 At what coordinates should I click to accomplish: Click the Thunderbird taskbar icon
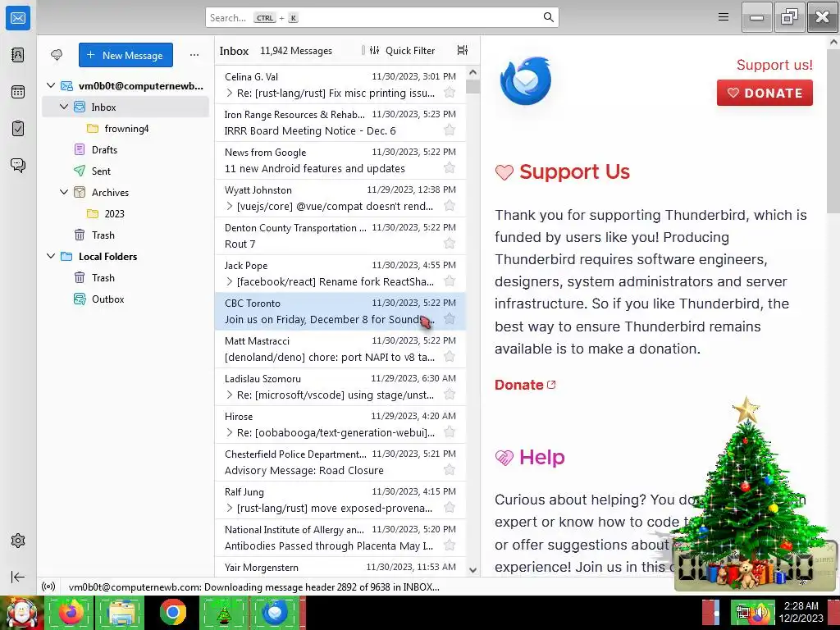276,612
